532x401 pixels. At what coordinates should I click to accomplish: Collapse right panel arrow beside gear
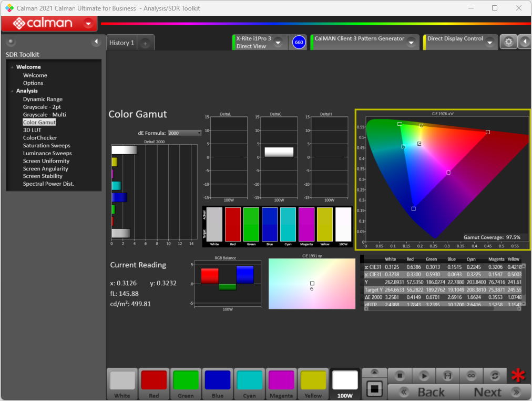[525, 42]
